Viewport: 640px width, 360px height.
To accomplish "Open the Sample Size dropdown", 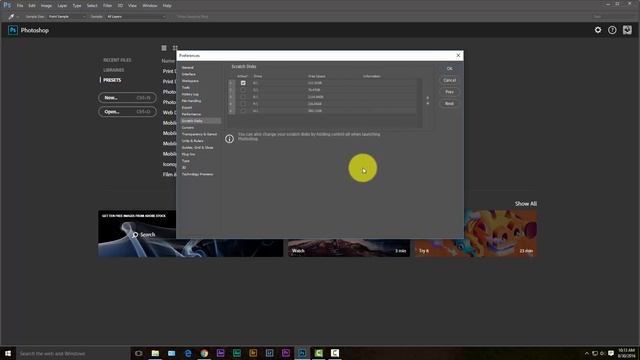I will point(67,17).
